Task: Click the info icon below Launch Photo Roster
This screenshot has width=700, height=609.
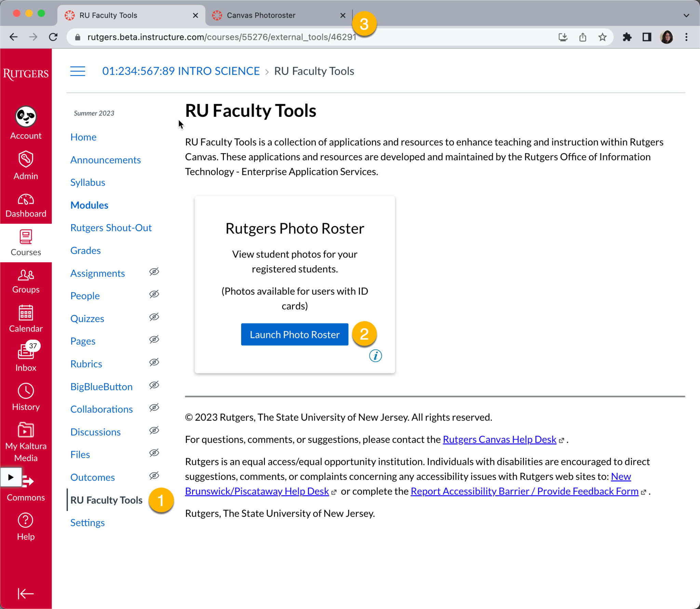Action: tap(375, 356)
